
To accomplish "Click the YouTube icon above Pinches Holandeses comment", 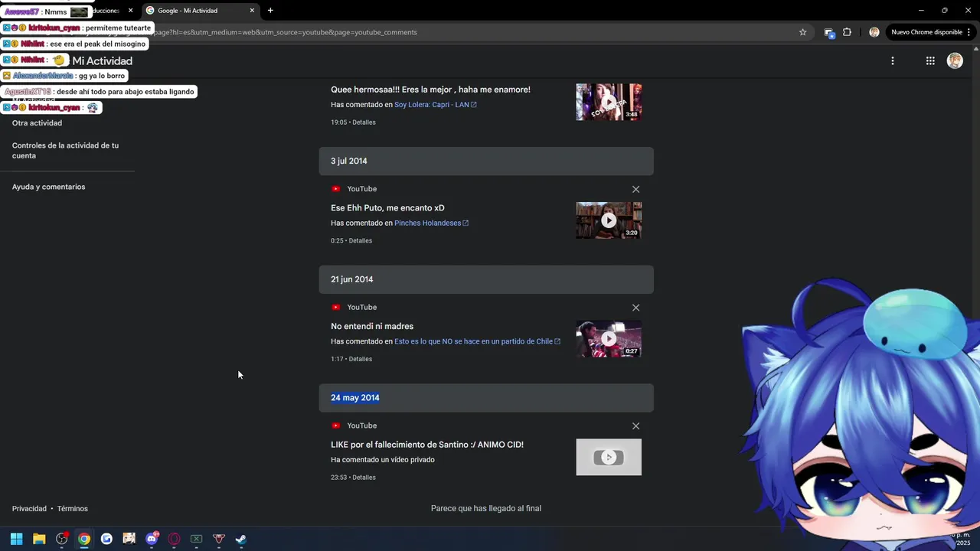I will click(335, 189).
